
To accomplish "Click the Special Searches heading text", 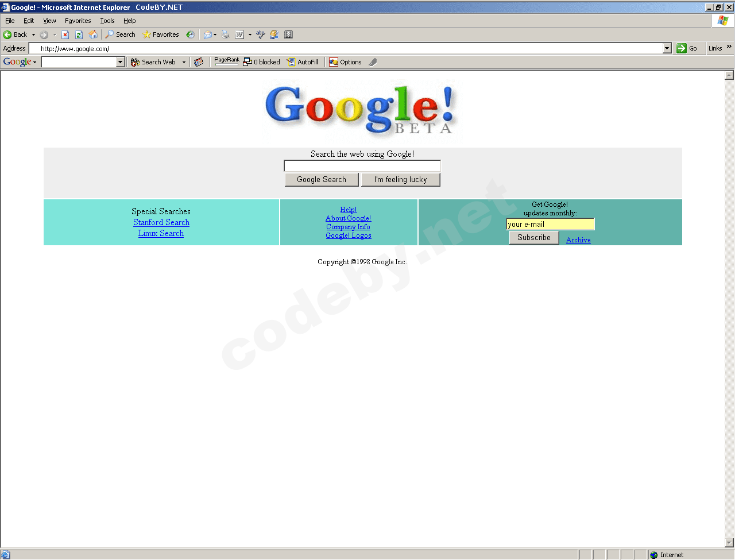I will tap(161, 211).
